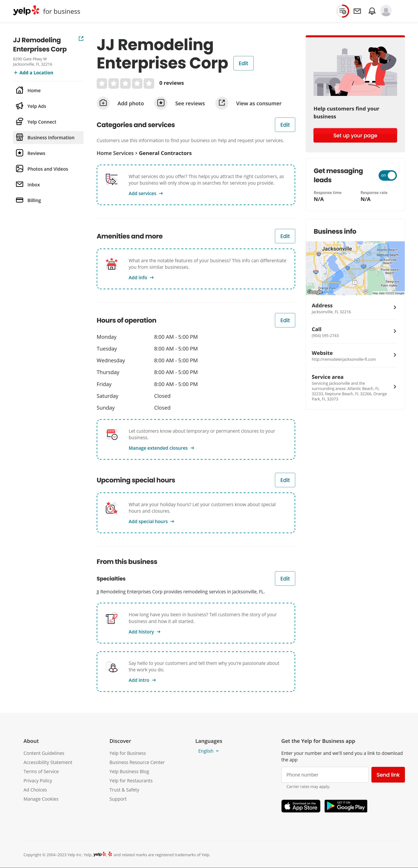
Task: Click the Add photo icon
Action: [103, 103]
